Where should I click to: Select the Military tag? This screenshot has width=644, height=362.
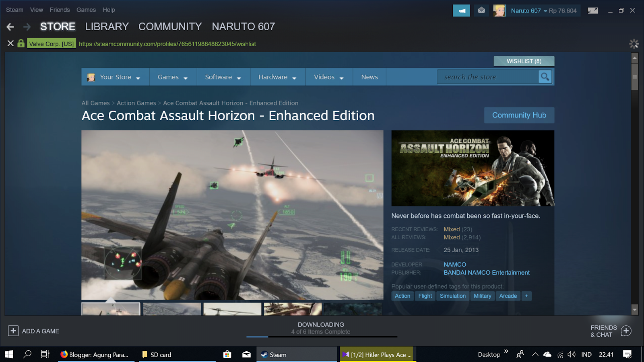point(483,296)
